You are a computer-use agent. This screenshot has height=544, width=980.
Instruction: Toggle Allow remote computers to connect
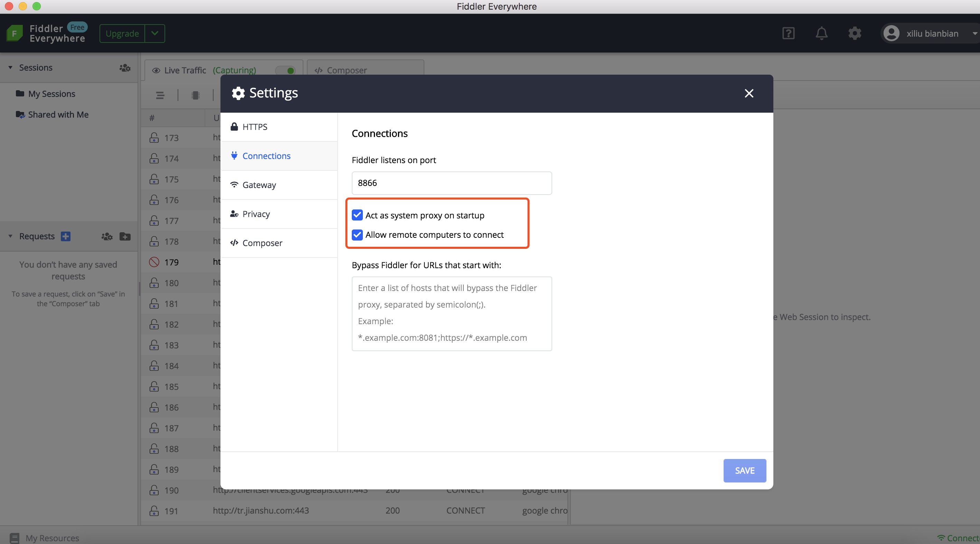click(356, 234)
